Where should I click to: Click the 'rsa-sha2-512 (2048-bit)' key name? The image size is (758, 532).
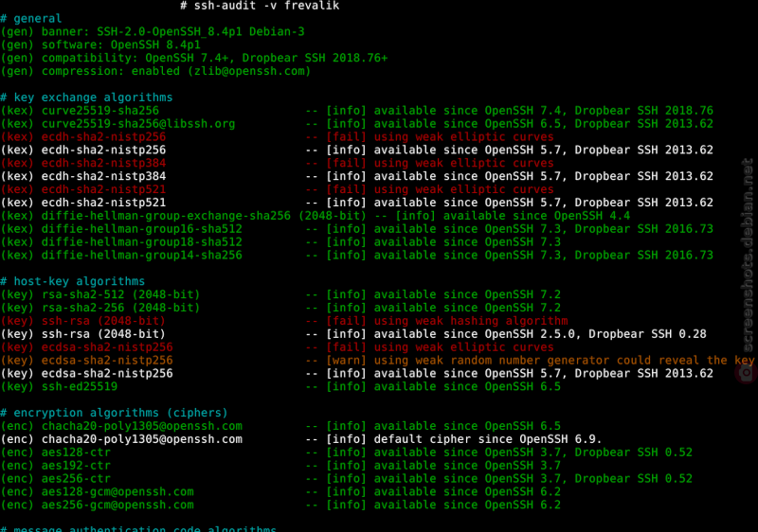(121, 295)
